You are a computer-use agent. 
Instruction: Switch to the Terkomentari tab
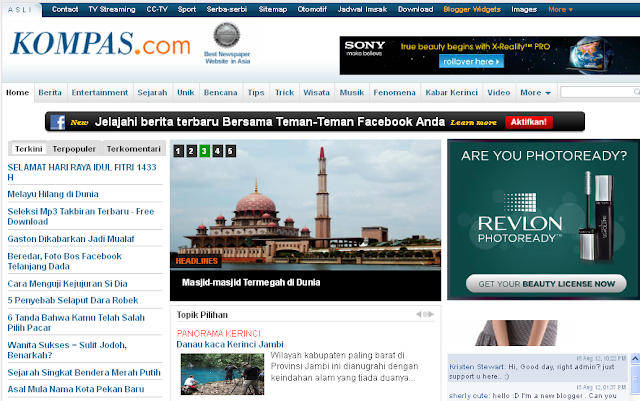[133, 149]
